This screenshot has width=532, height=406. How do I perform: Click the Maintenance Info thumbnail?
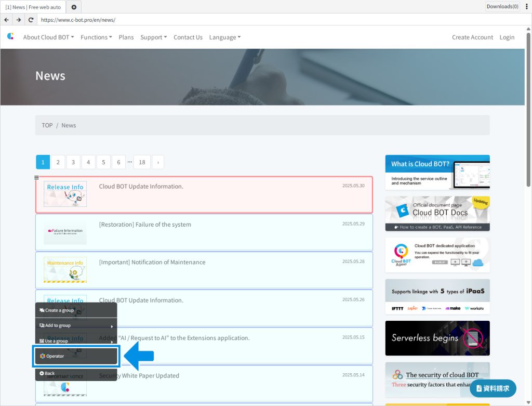[x=65, y=270]
